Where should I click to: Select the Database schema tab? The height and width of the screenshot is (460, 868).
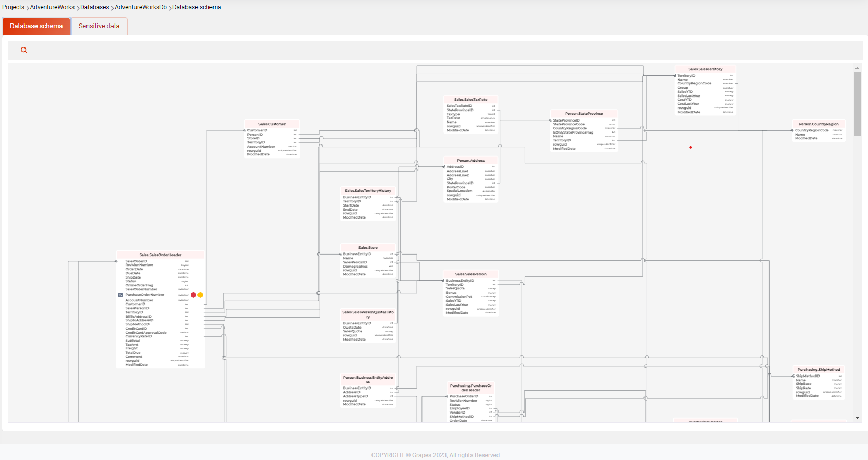(x=36, y=26)
